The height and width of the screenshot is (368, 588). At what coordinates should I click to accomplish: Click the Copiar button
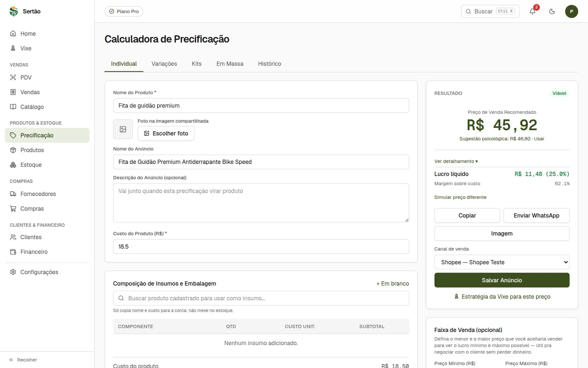click(x=467, y=215)
